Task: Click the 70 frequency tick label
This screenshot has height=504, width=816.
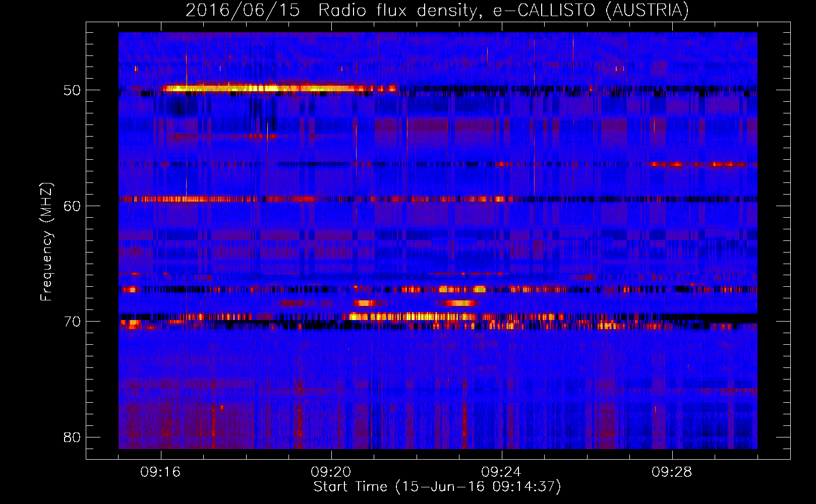Action: (x=72, y=322)
